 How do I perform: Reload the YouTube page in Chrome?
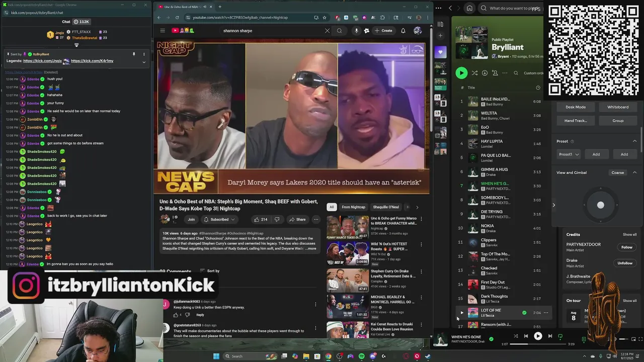pos(177,18)
